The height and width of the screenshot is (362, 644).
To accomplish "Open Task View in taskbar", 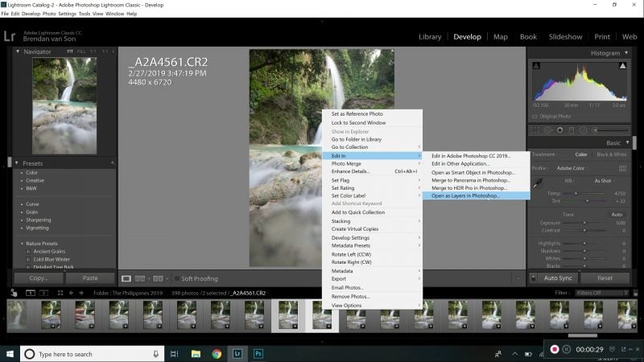I will click(174, 354).
